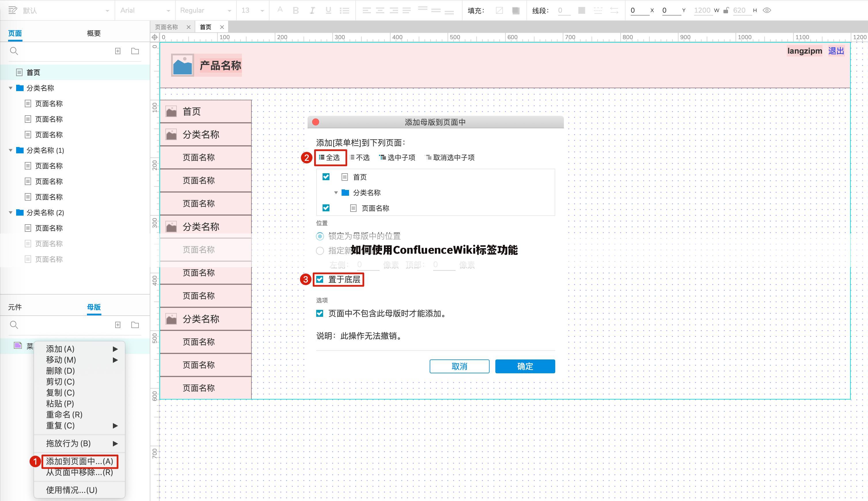The width and height of the screenshot is (868, 501).
Task: Uncheck the 置于底层 option
Action: 320,280
